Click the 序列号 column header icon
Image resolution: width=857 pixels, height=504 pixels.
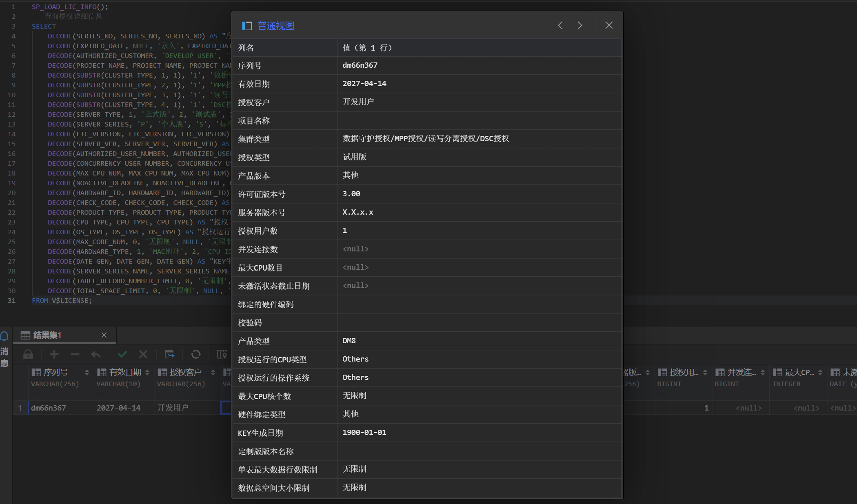(36, 372)
